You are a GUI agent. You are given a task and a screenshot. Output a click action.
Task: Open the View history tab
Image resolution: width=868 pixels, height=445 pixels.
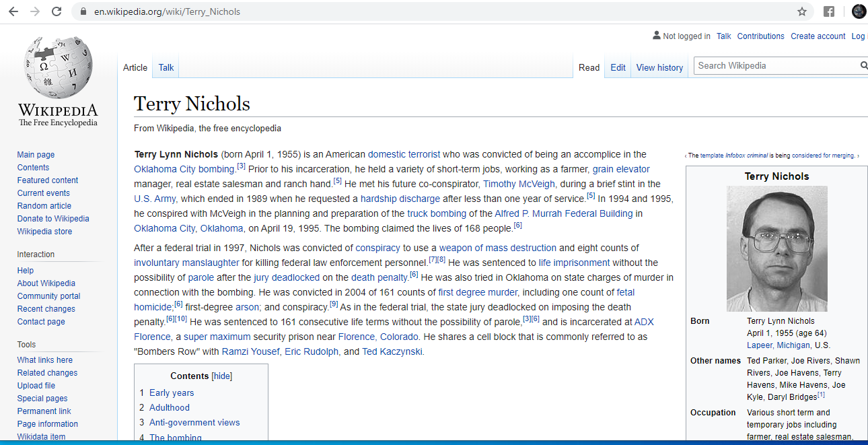[x=659, y=67]
